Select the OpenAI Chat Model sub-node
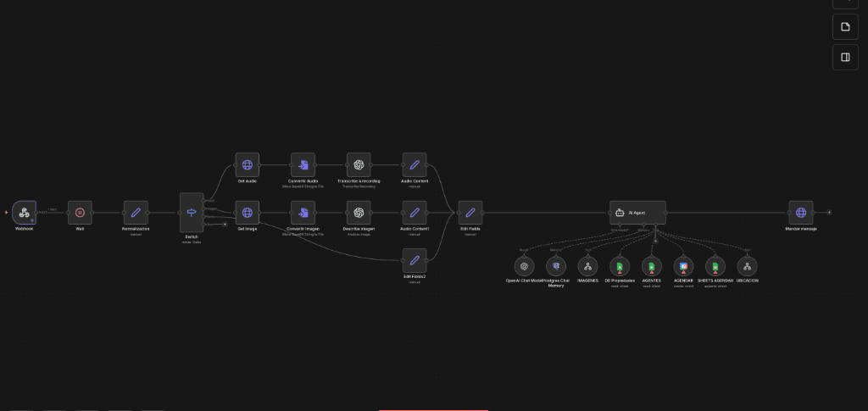The image size is (868, 411). [x=525, y=267]
